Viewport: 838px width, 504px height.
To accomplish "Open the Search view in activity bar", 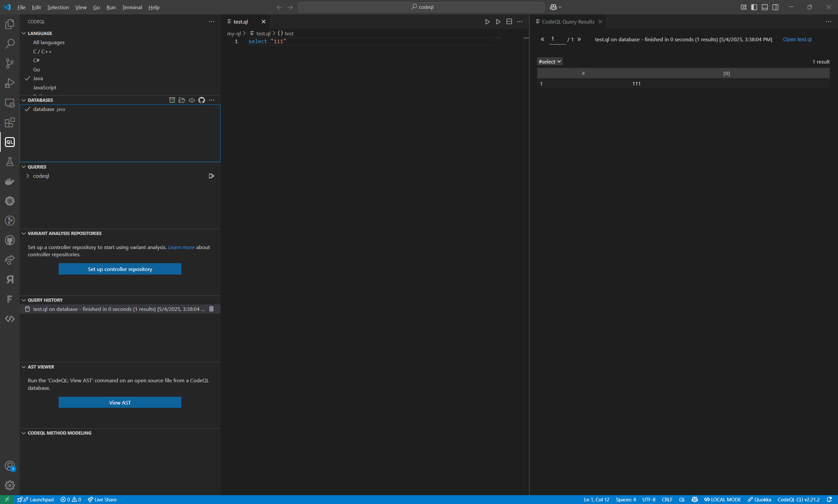I will coord(10,44).
